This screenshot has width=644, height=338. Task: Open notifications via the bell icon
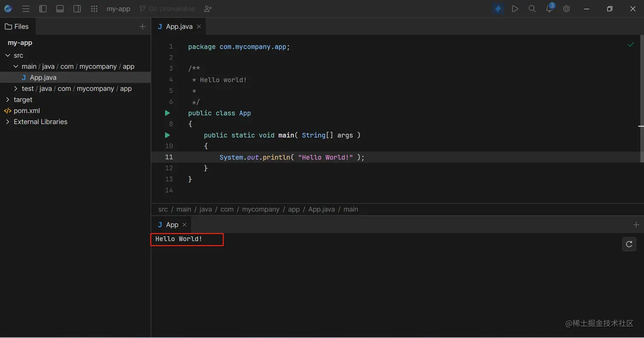[x=549, y=9]
